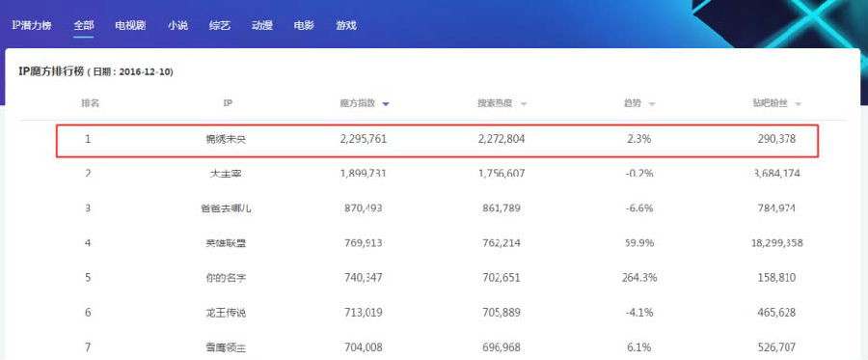This screenshot has width=868, height=360.
Task: Click the 59.9% trend value
Action: click(x=638, y=243)
